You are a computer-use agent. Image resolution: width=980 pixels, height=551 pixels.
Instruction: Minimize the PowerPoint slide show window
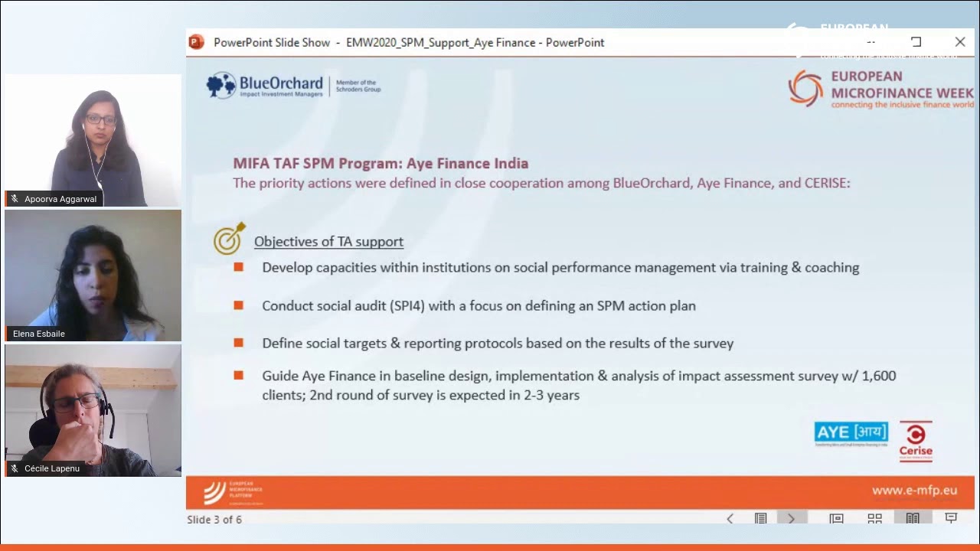pos(872,42)
